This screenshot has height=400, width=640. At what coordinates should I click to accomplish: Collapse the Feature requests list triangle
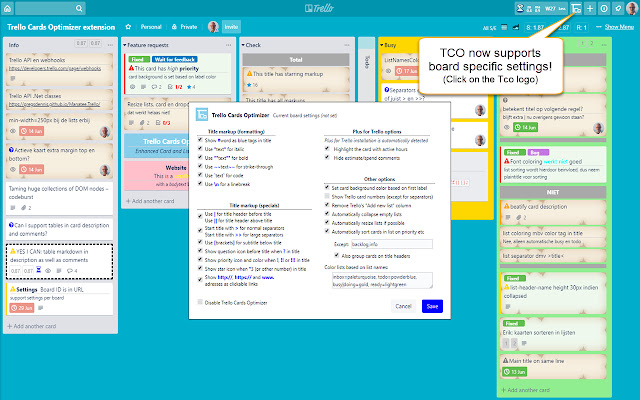(125, 45)
